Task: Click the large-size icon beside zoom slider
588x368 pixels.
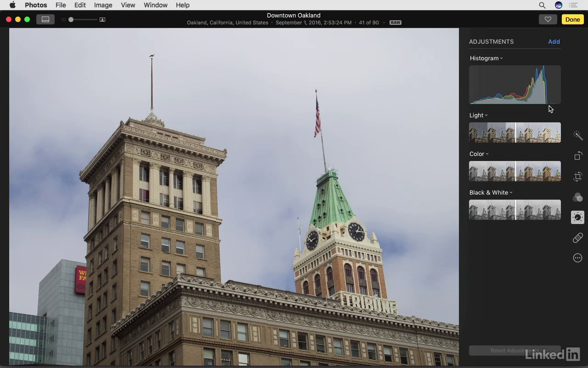Action: point(102,20)
